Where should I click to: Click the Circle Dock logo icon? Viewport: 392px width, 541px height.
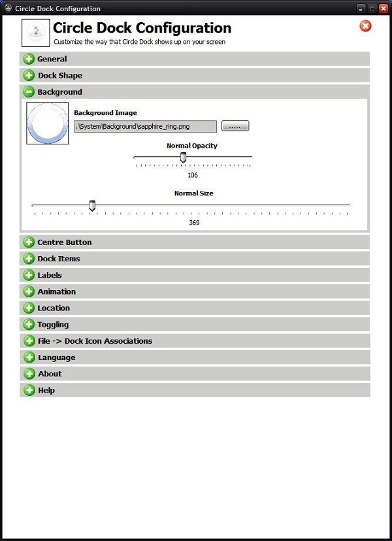36,33
